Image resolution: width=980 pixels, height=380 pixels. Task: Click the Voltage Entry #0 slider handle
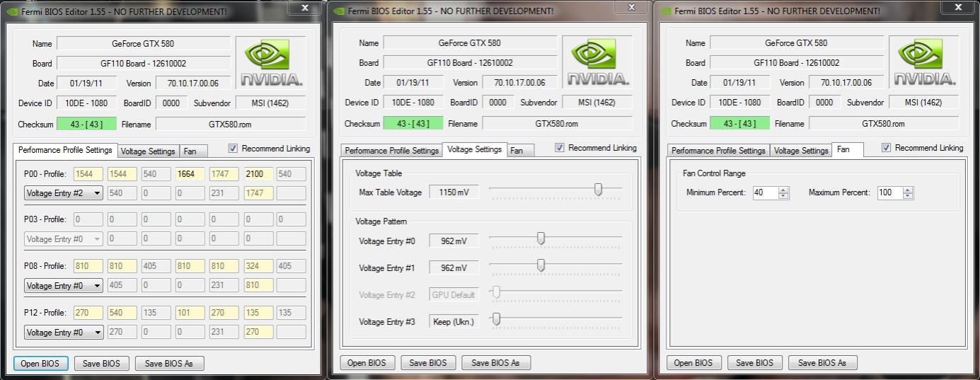(541, 238)
